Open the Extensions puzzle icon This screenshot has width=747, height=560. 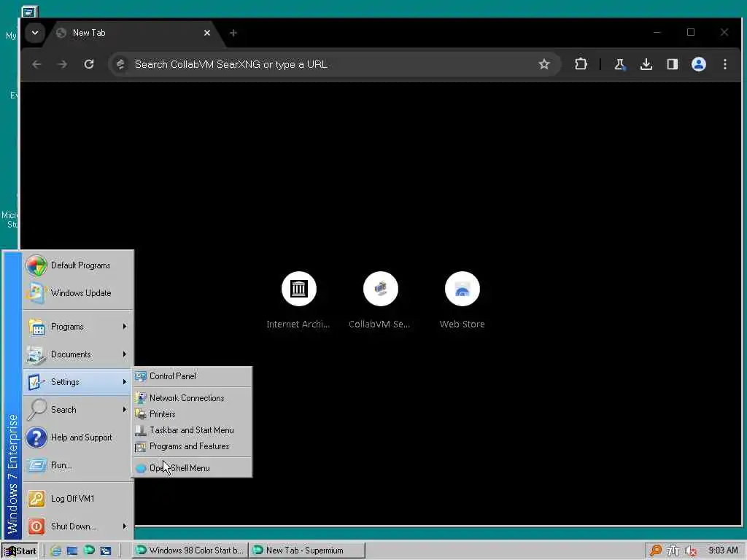tap(581, 64)
